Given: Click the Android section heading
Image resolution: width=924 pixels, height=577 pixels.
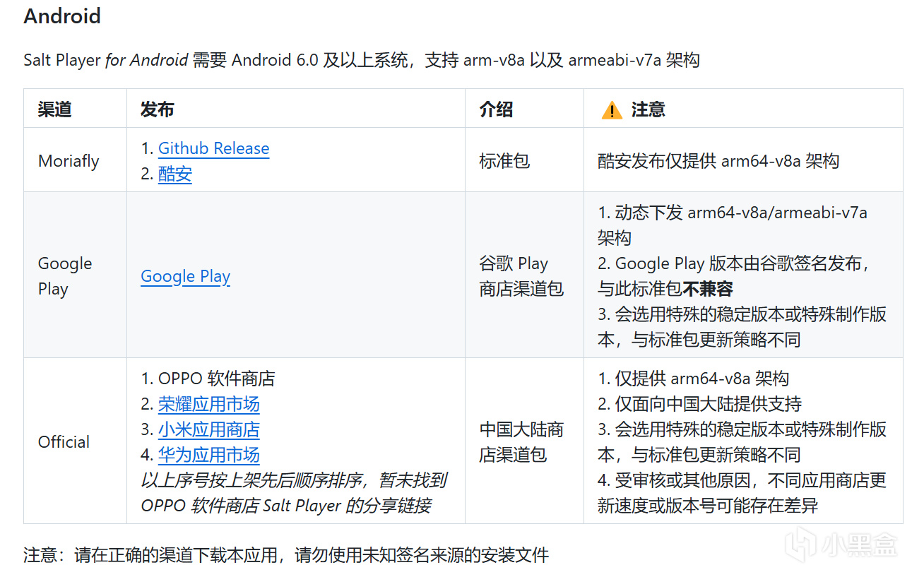Looking at the screenshot, I should pos(62,16).
